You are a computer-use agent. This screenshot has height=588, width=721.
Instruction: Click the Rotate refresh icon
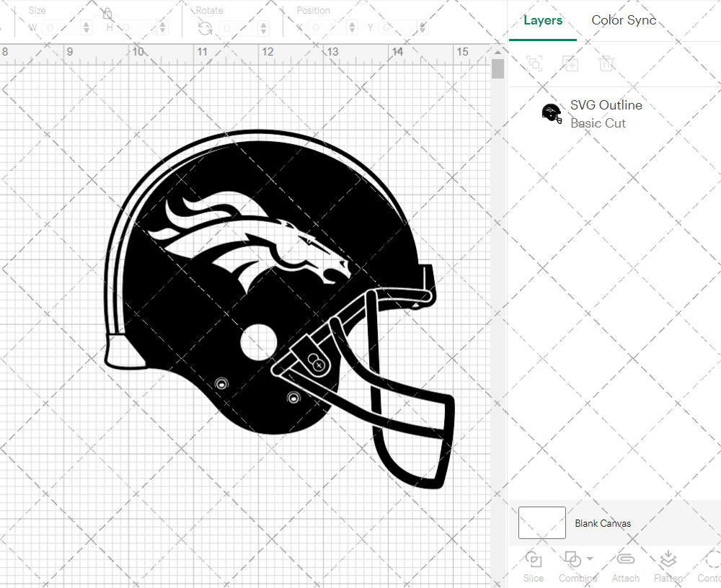pos(205,28)
